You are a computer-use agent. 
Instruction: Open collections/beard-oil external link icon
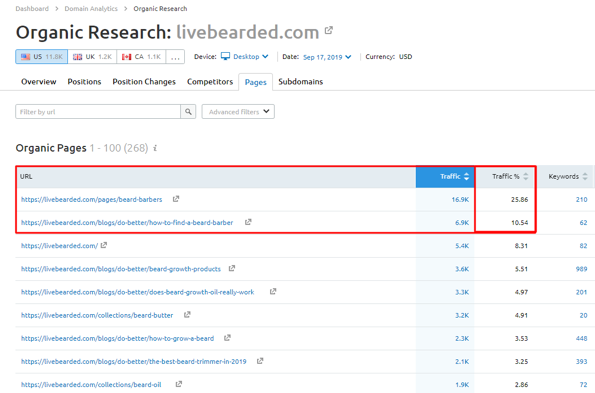click(x=178, y=384)
